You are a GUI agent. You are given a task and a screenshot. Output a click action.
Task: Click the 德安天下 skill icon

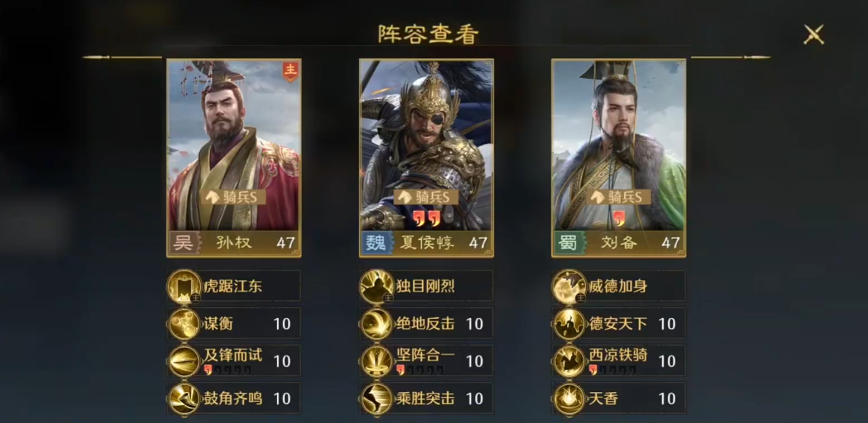point(570,324)
